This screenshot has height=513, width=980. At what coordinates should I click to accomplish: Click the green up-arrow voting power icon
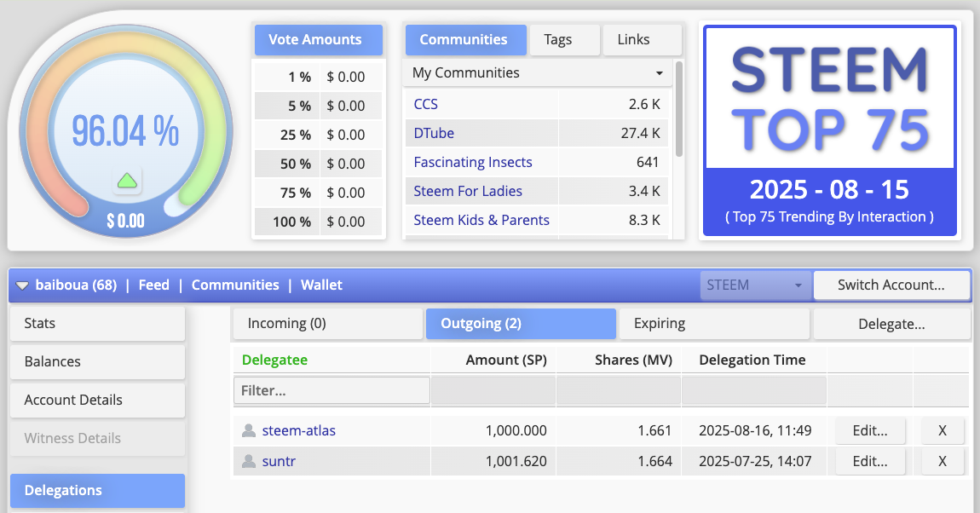click(x=127, y=182)
